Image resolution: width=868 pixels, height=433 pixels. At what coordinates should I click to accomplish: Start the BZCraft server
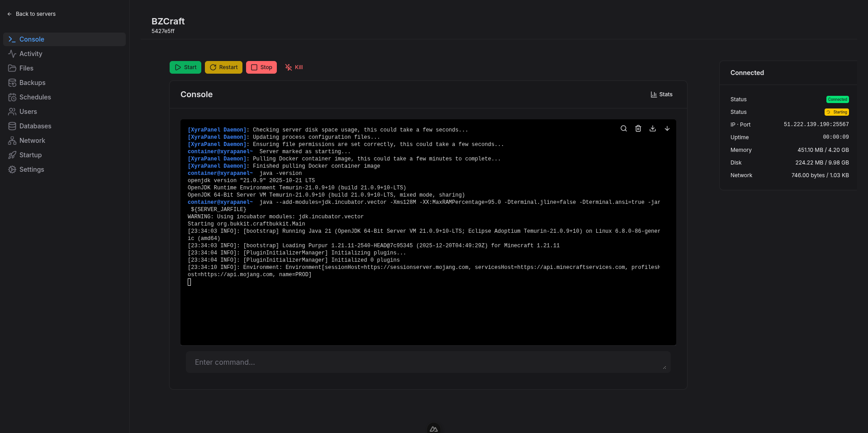coord(185,67)
